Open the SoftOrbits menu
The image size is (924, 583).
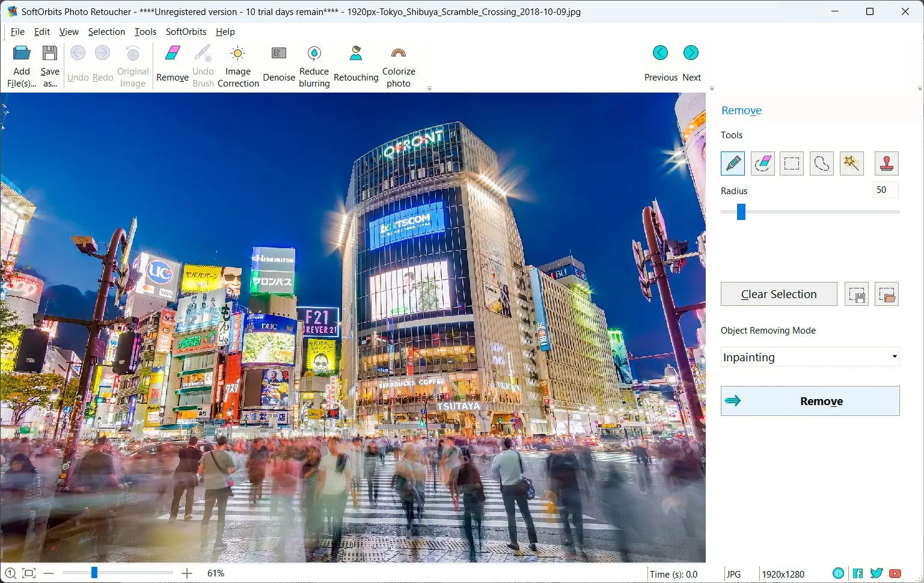point(185,32)
